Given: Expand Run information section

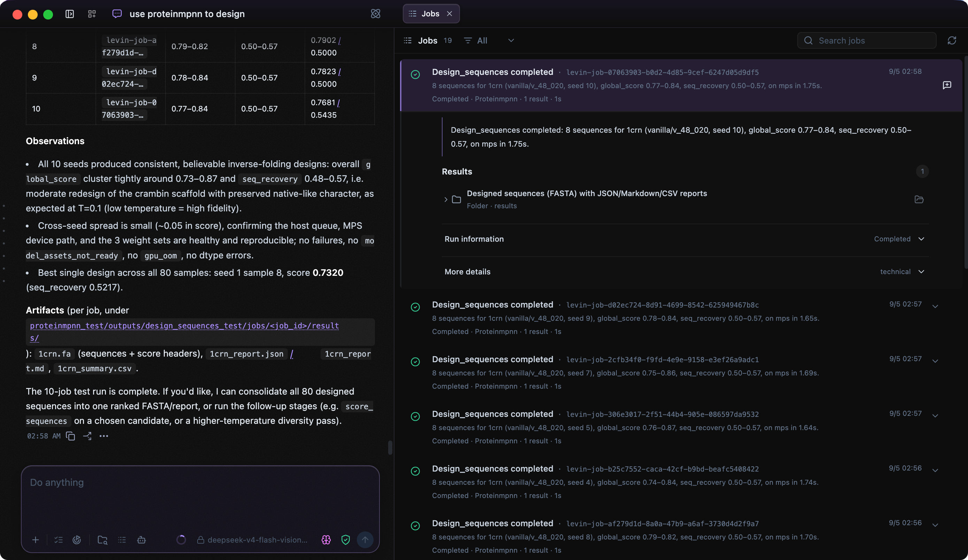Looking at the screenshot, I should [685, 239].
